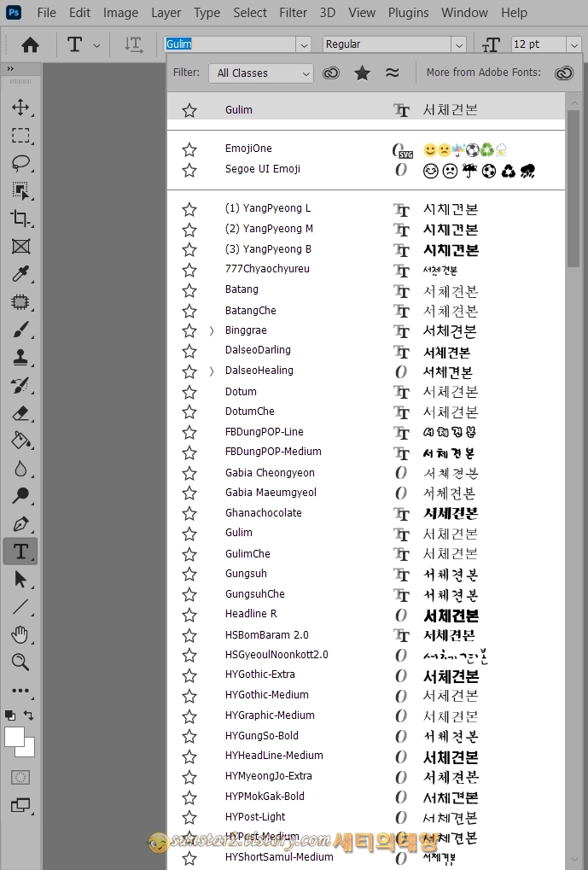Select the Rectangular Marquee tool
Screen dimensions: 588x870
[x=20, y=136]
